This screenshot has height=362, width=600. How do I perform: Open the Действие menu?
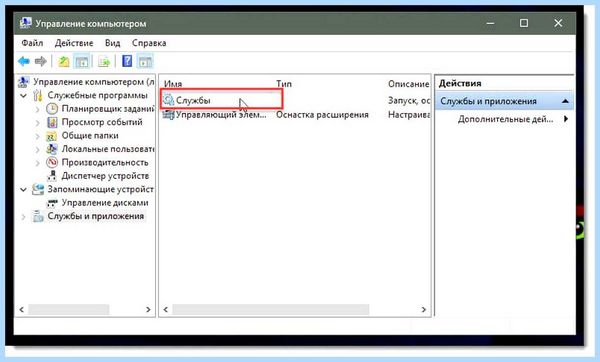pos(74,43)
